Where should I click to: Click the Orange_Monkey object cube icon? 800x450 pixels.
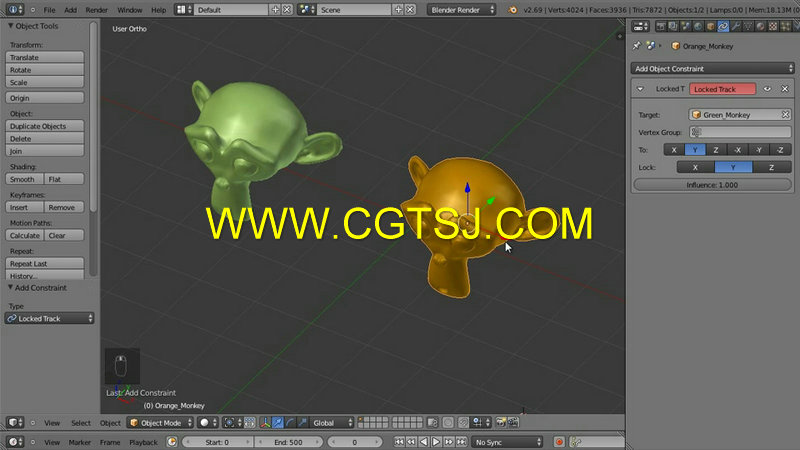pos(676,46)
